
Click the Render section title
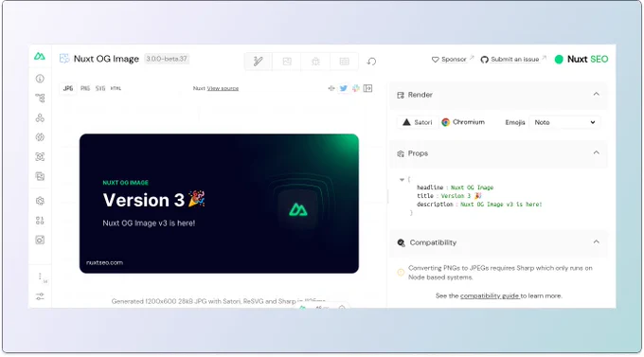pos(420,95)
